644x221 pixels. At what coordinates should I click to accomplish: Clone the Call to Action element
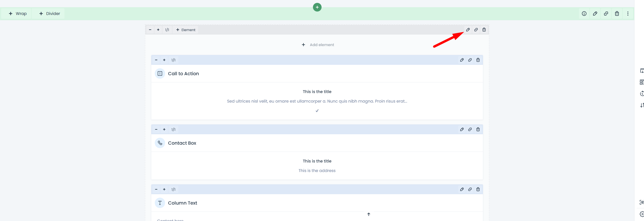coord(470,60)
